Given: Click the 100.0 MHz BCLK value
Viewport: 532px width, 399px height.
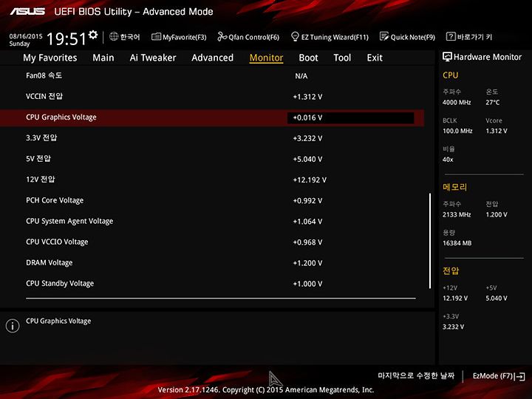Looking at the screenshot, I should click(457, 131).
